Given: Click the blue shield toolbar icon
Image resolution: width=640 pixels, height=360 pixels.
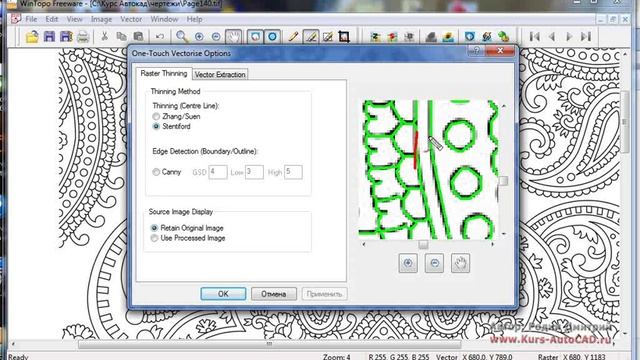Looking at the screenshot, I should click(x=470, y=37).
